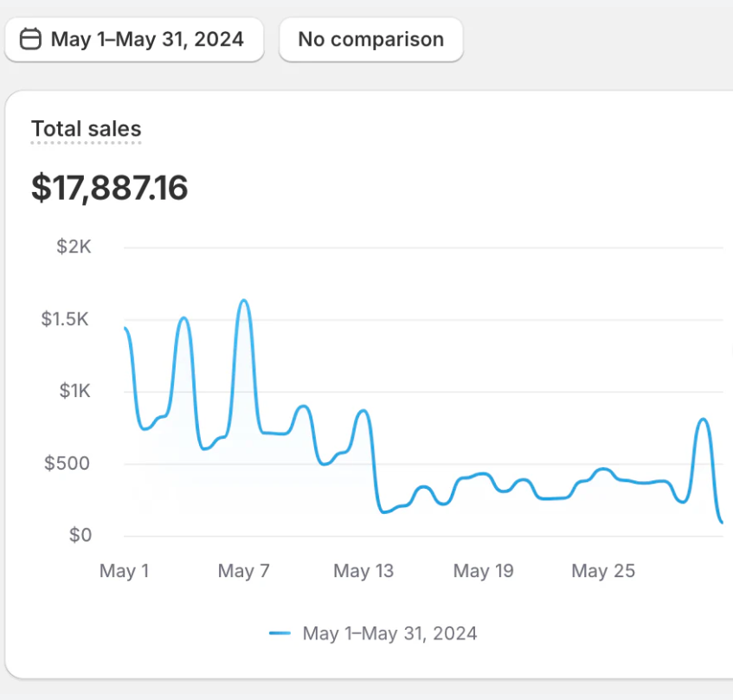Click the $0 y-axis label
Image resolution: width=733 pixels, height=700 pixels.
81,536
